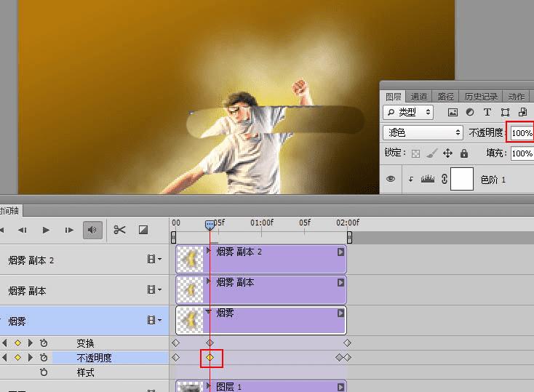Go to next frame in timeline

(x=69, y=231)
